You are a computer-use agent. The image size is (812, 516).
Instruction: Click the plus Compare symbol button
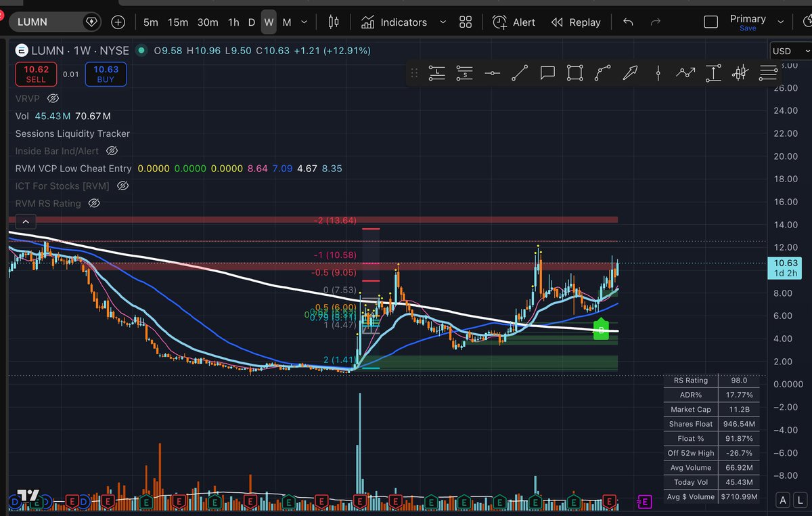click(x=118, y=22)
